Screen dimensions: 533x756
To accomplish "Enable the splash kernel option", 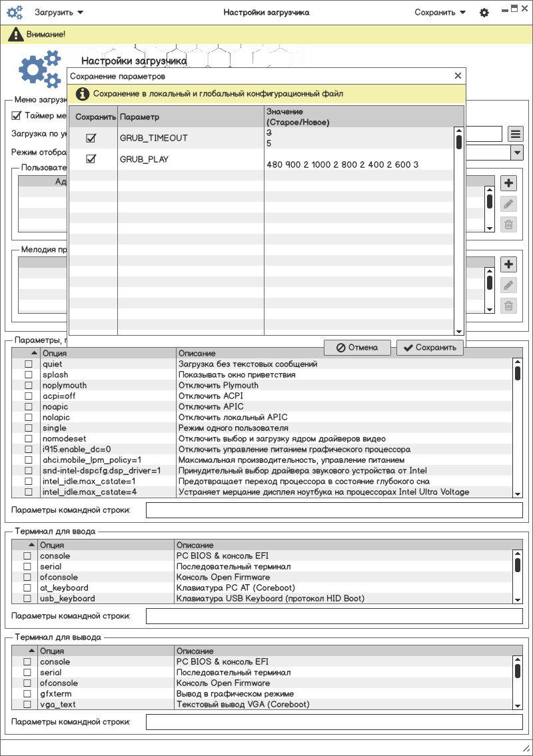I will [x=29, y=374].
